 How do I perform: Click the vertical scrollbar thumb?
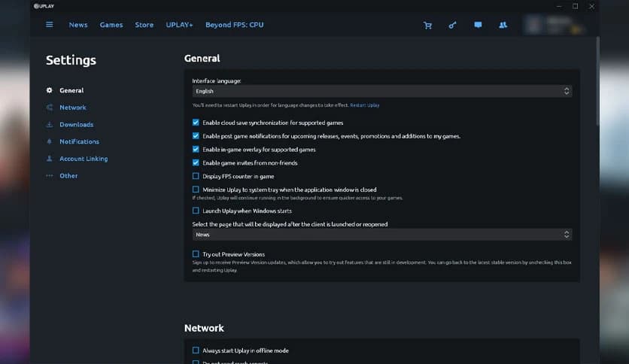[597, 82]
